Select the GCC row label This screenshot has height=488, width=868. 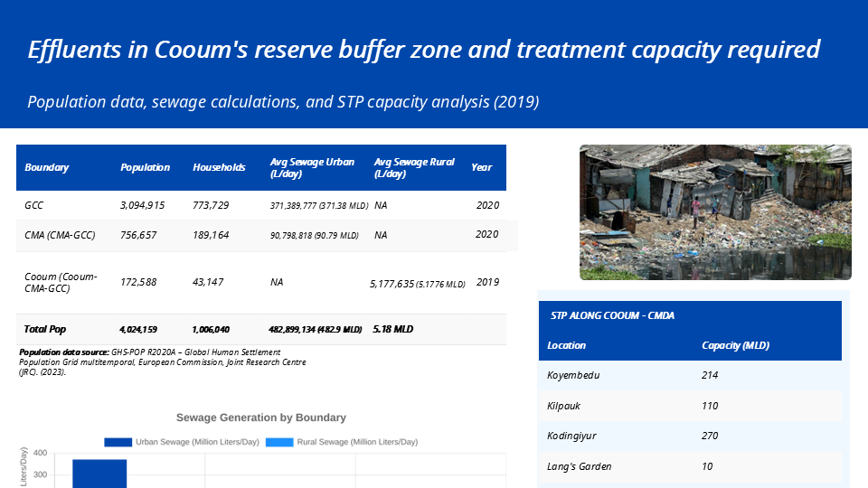coord(33,205)
